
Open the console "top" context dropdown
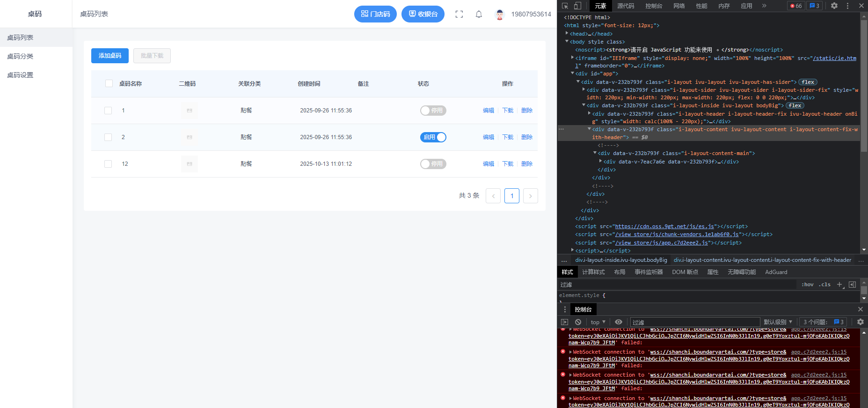[x=598, y=322]
